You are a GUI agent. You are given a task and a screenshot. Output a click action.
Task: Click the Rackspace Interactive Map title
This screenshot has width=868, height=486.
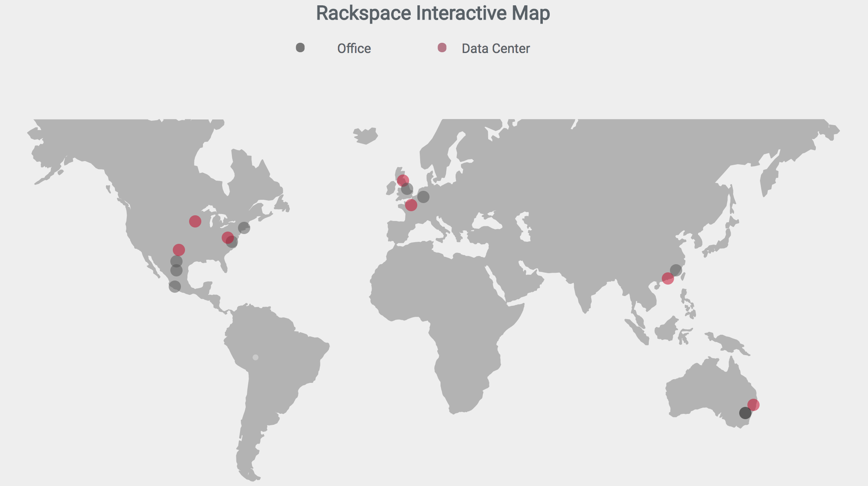433,13
